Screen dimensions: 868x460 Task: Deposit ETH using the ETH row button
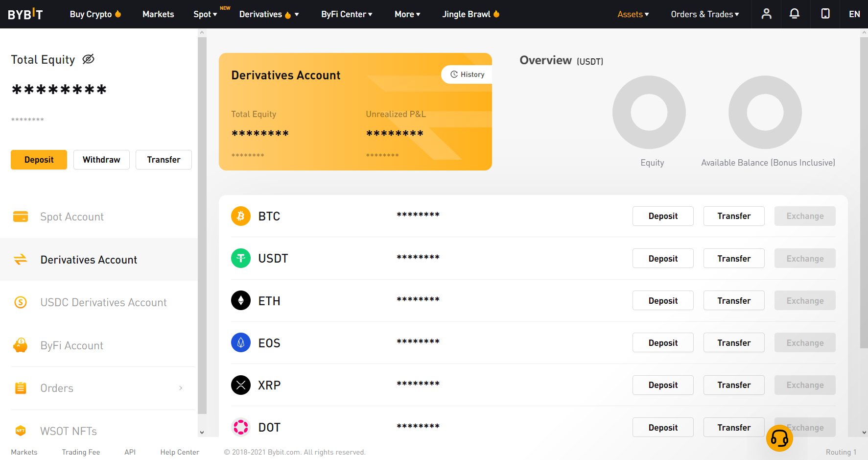click(663, 300)
